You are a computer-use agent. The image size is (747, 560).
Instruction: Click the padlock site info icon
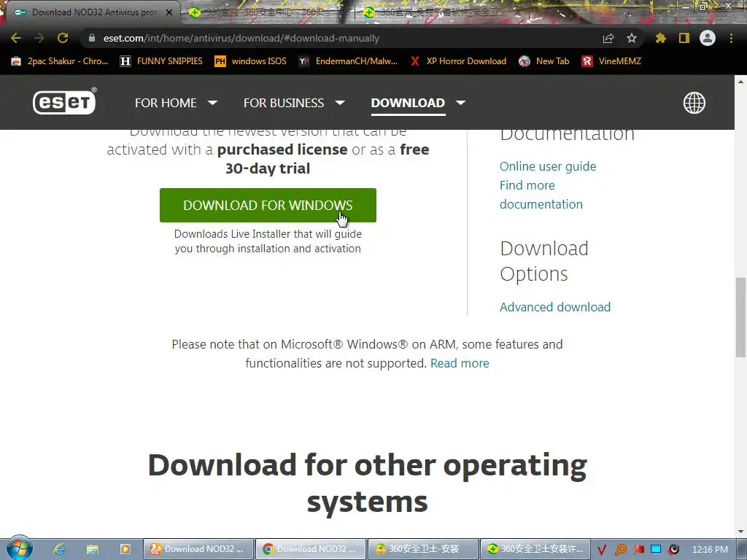coord(92,38)
